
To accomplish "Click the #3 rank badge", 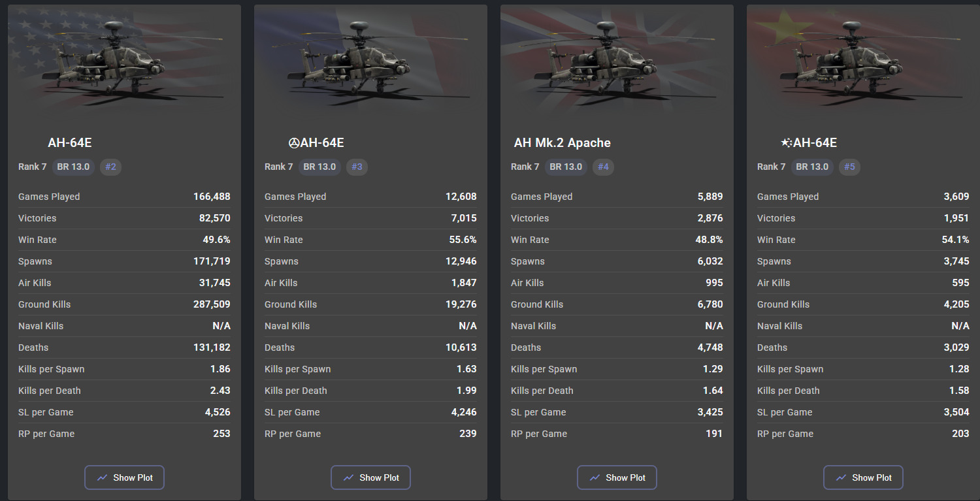I will 357,167.
